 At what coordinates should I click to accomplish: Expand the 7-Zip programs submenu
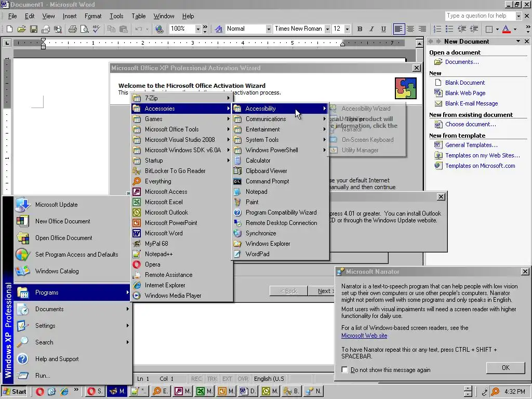click(x=182, y=98)
